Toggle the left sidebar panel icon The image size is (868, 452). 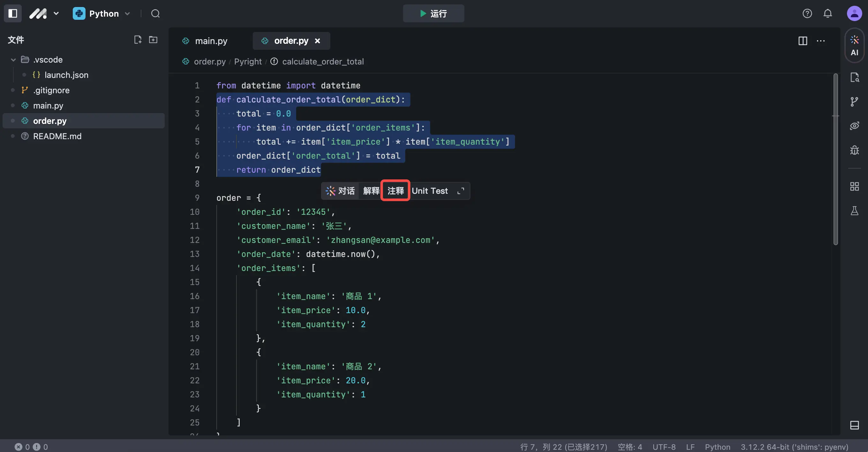click(x=13, y=13)
